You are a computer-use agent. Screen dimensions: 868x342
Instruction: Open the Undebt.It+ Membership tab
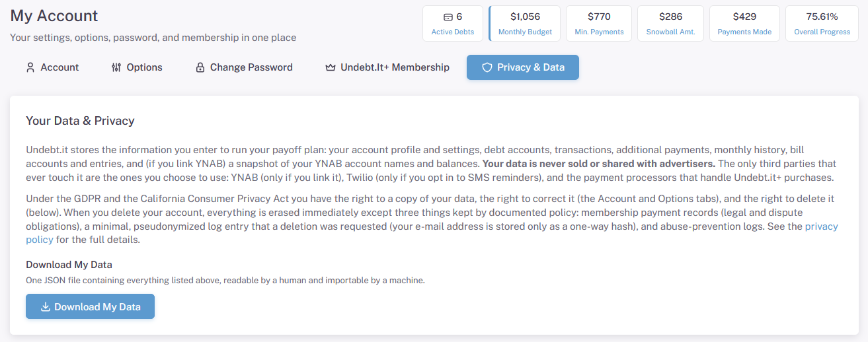pyautogui.click(x=387, y=67)
